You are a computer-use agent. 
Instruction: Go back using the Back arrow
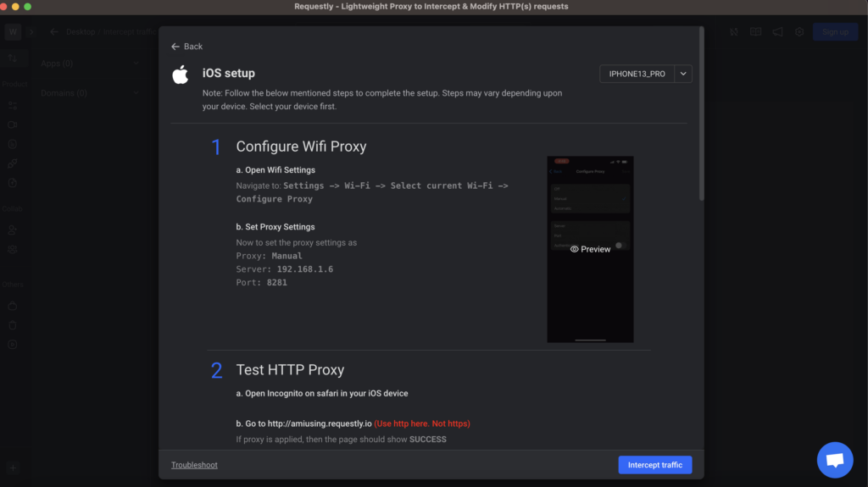(186, 47)
